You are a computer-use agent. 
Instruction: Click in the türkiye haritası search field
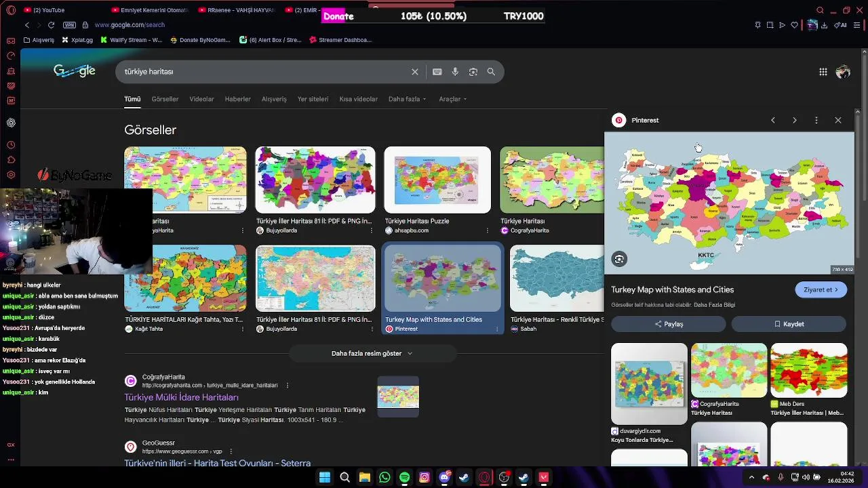click(264, 72)
